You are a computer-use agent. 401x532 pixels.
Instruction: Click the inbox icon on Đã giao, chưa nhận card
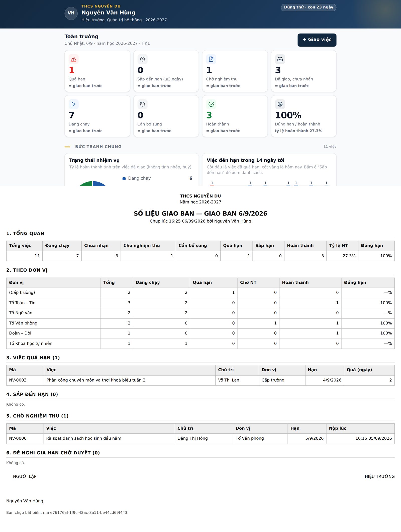point(280,59)
